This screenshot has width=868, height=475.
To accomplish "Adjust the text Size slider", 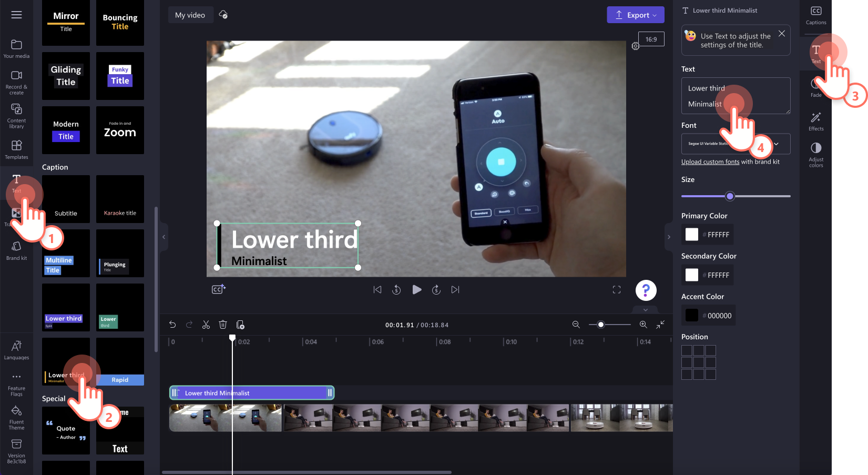I will click(x=730, y=196).
